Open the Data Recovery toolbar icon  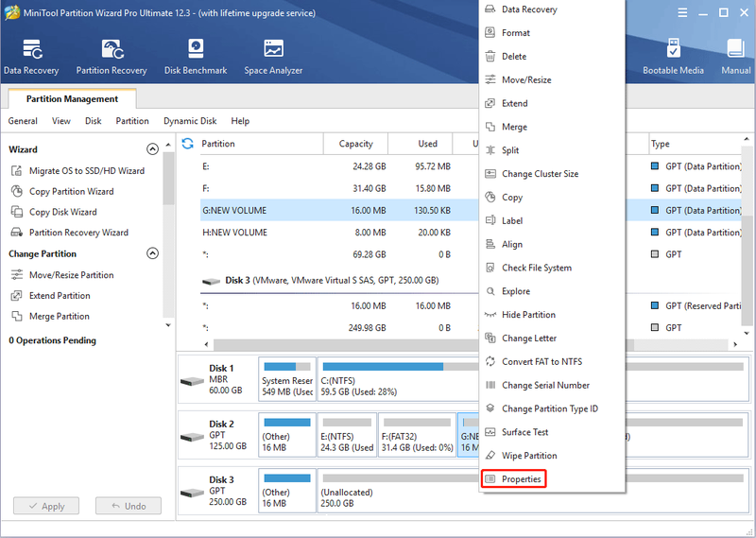pos(31,57)
